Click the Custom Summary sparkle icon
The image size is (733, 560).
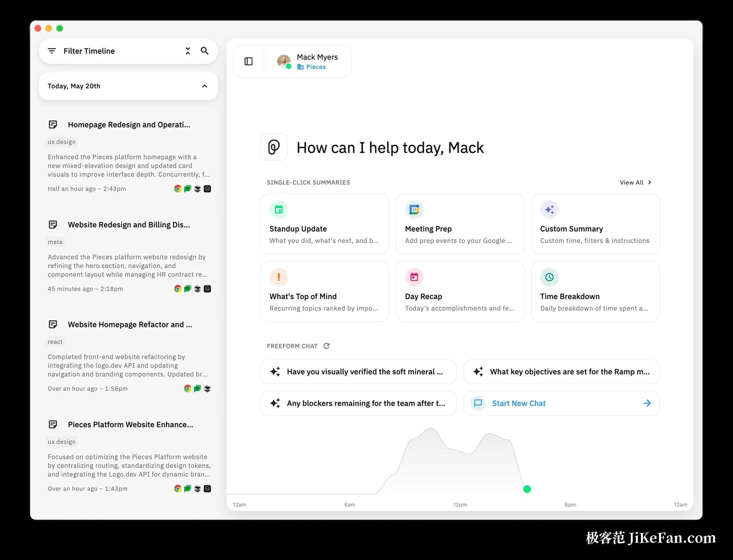[x=549, y=210]
